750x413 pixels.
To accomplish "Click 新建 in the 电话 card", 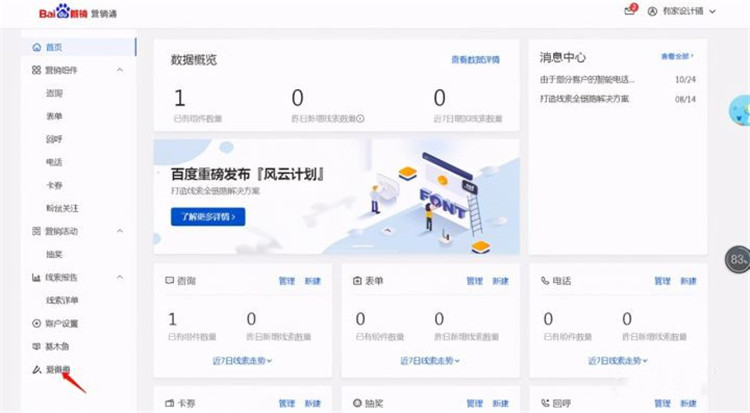I will tap(689, 281).
